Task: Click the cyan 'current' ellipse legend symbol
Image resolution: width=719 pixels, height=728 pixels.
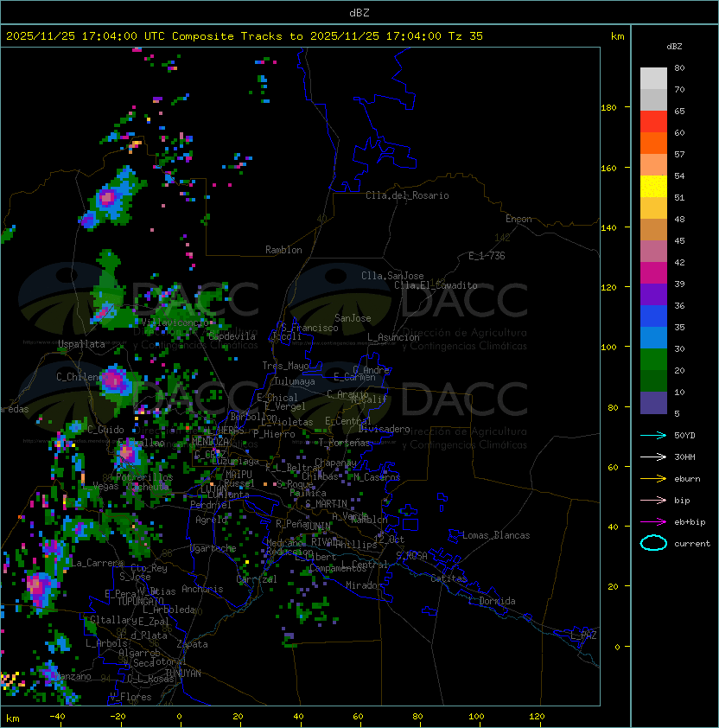Action: point(653,543)
